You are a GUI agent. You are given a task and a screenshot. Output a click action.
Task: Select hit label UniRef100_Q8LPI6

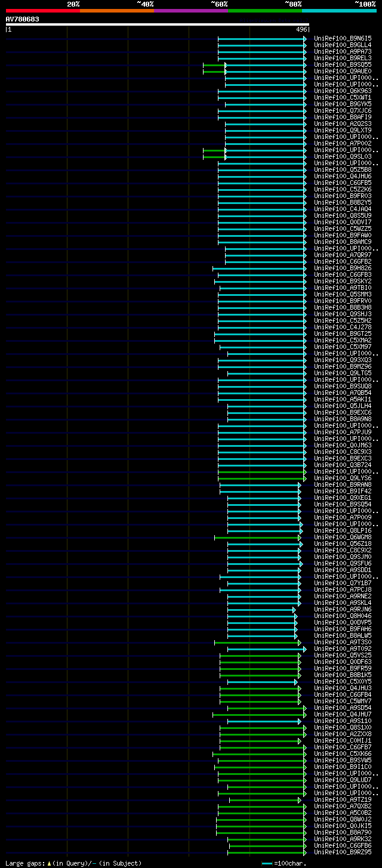[x=343, y=530]
